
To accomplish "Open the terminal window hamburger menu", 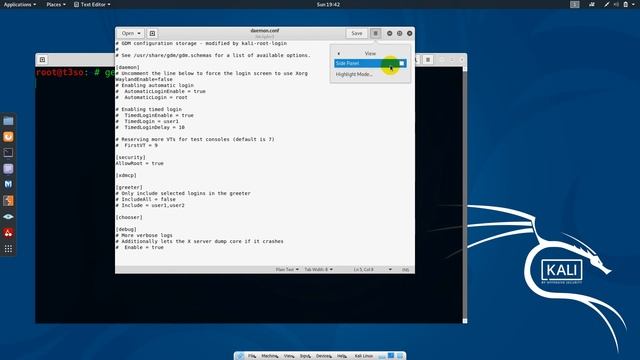I will pyautogui.click(x=428, y=60).
